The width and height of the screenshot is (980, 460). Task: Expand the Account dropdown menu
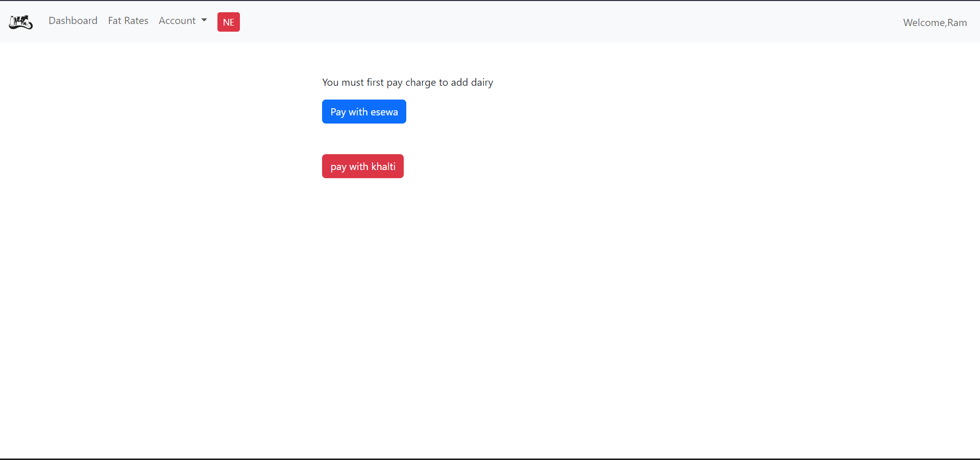(183, 20)
